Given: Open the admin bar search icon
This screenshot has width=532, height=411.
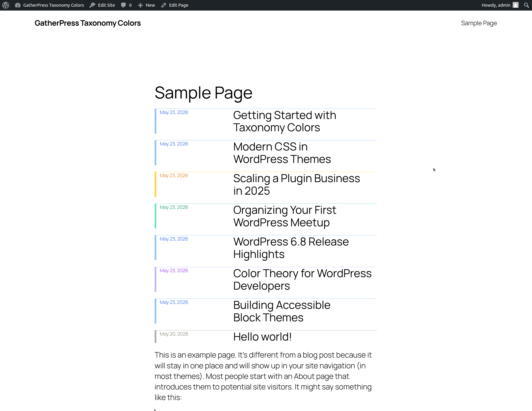Looking at the screenshot, I should pyautogui.click(x=526, y=5).
